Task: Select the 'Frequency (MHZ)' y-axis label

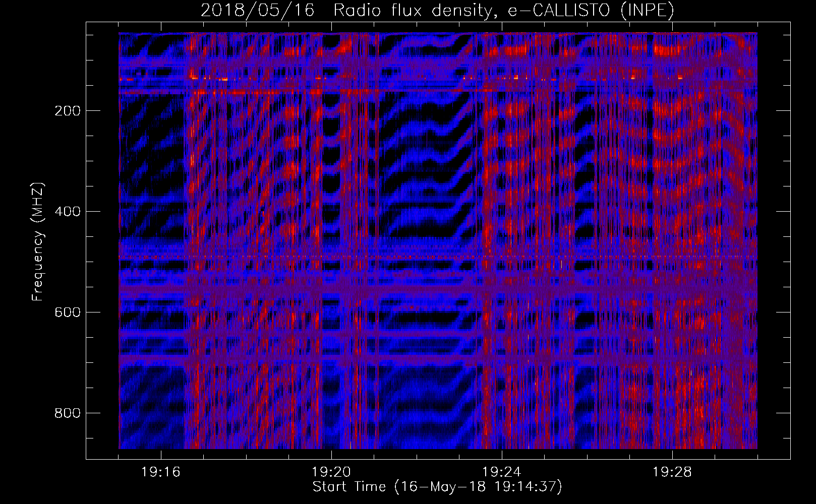Action: click(38, 242)
